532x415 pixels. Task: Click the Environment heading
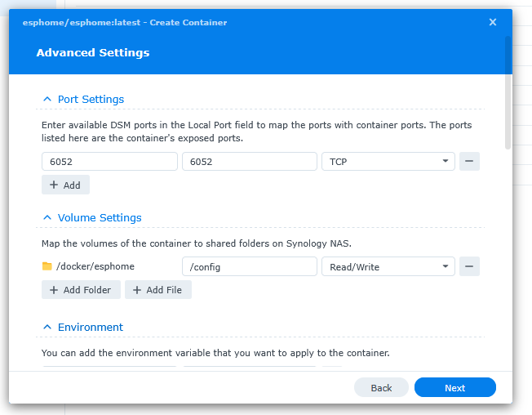point(91,327)
